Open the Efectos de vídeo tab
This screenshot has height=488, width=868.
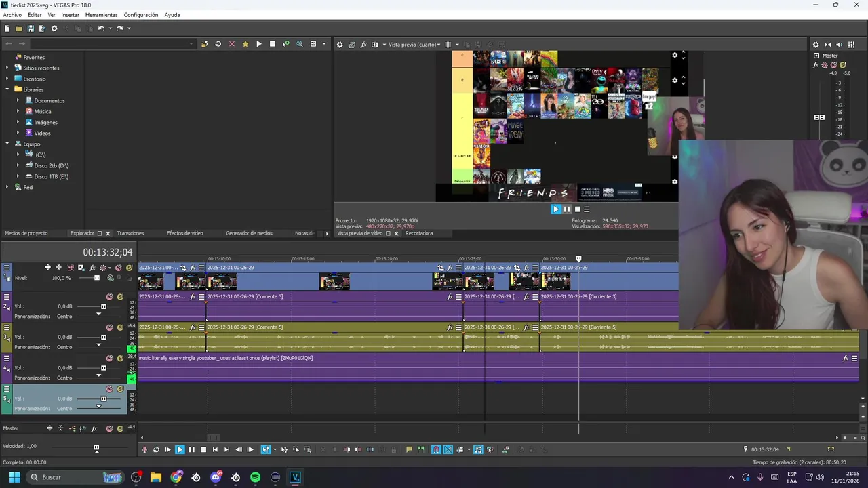coord(185,233)
